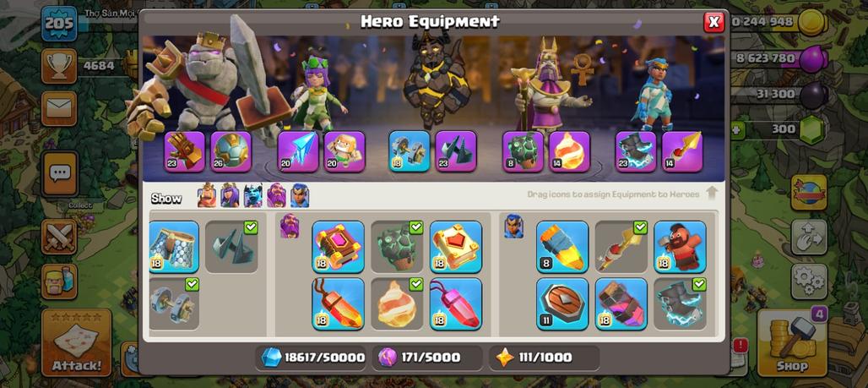
Task: Select the Archer Queen filter icon
Action: [230, 195]
